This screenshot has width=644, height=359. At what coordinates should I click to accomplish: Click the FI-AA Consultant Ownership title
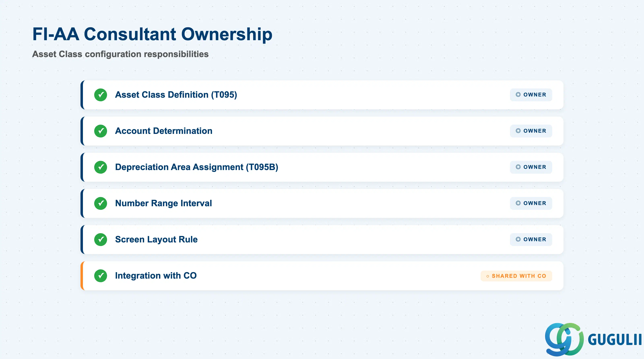[153, 34]
